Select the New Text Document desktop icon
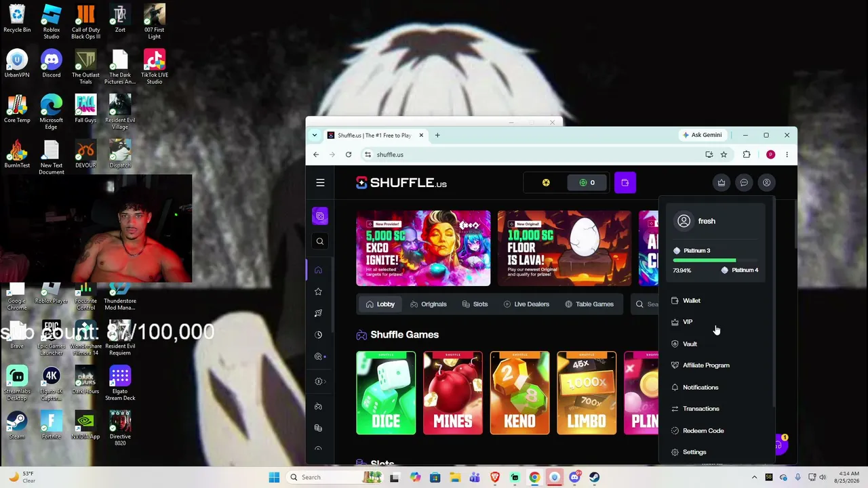This screenshot has width=868, height=488. tap(51, 157)
